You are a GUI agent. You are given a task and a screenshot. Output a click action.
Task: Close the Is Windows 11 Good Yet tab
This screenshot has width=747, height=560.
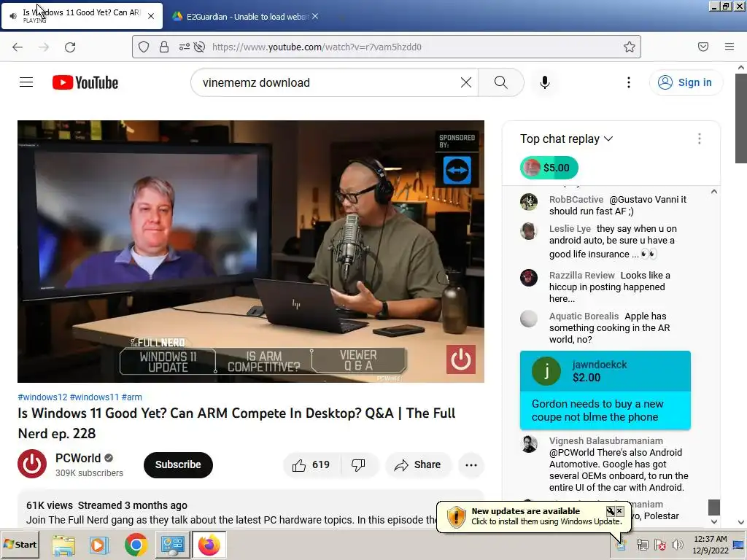[x=151, y=16]
